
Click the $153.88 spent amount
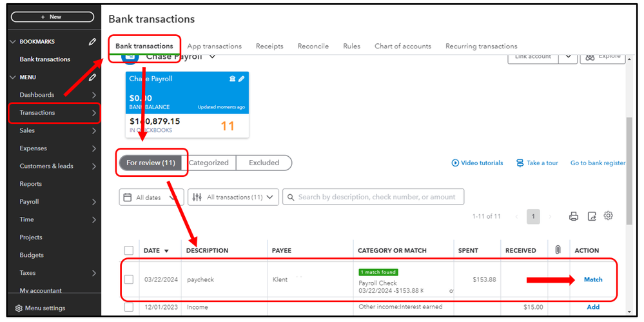click(x=484, y=279)
